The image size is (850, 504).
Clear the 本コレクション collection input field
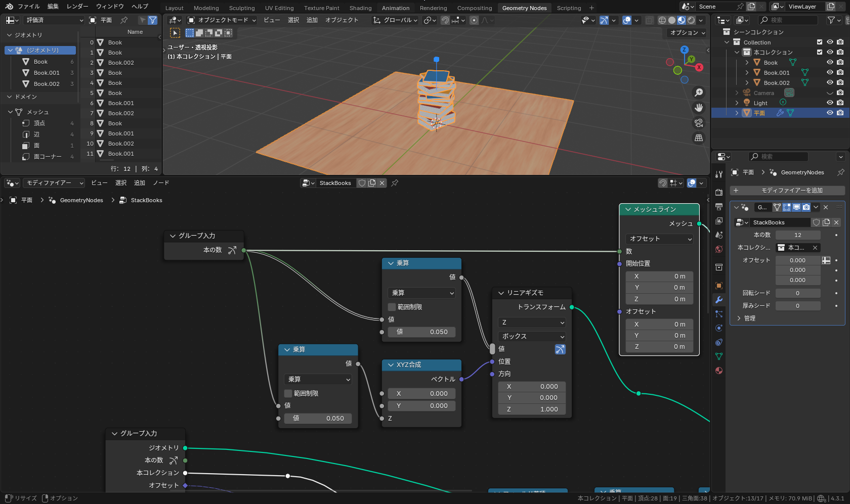815,248
